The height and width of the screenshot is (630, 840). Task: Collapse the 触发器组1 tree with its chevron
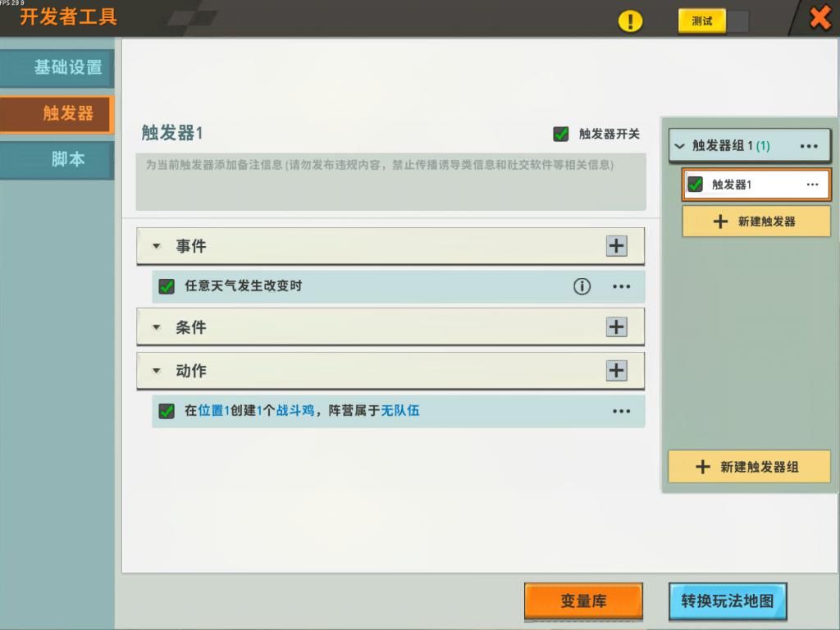click(x=678, y=145)
